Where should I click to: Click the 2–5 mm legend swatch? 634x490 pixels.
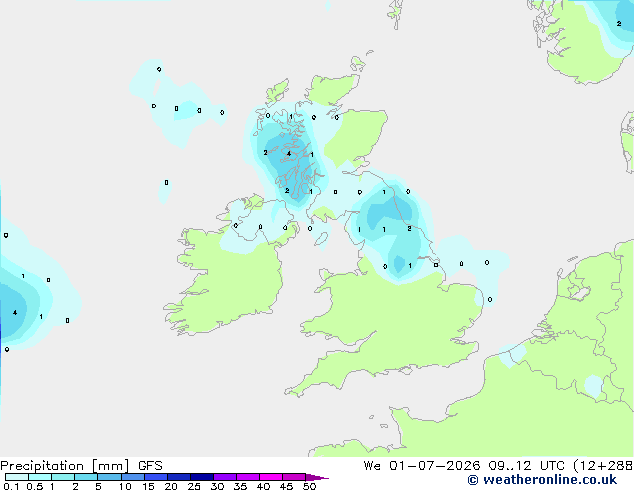click(x=86, y=477)
